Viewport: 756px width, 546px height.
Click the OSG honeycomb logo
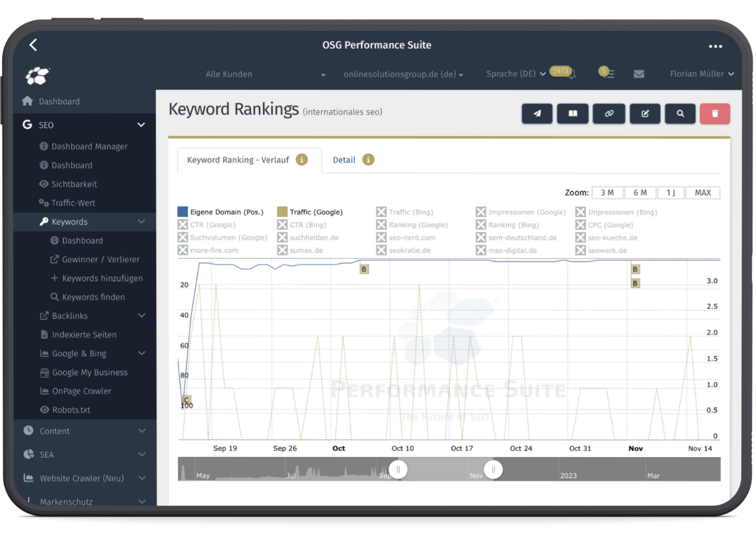(x=38, y=76)
